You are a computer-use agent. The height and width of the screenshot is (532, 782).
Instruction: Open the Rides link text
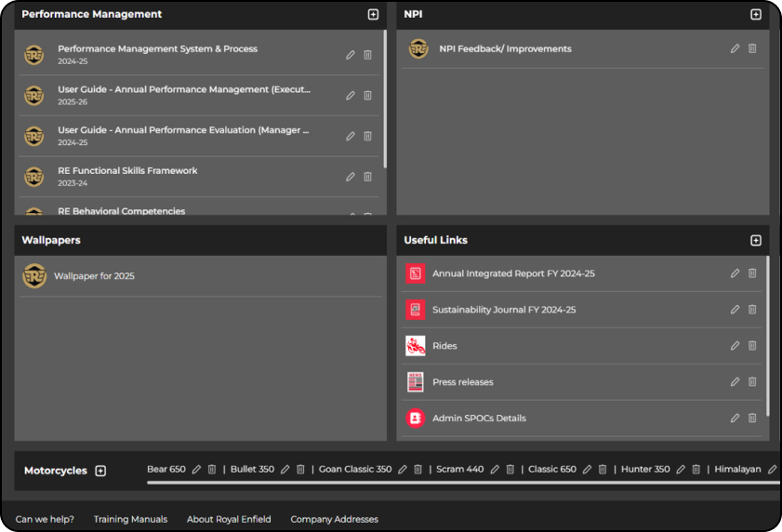(x=444, y=346)
